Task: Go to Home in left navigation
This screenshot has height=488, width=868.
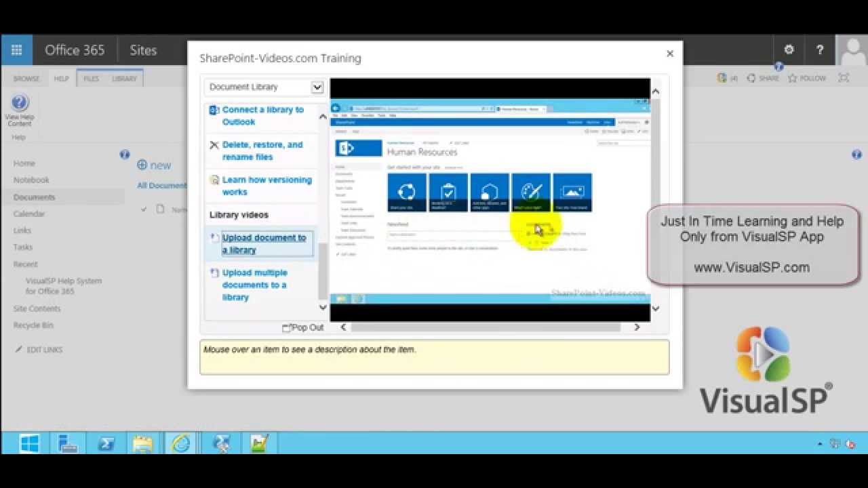Action: (x=24, y=163)
